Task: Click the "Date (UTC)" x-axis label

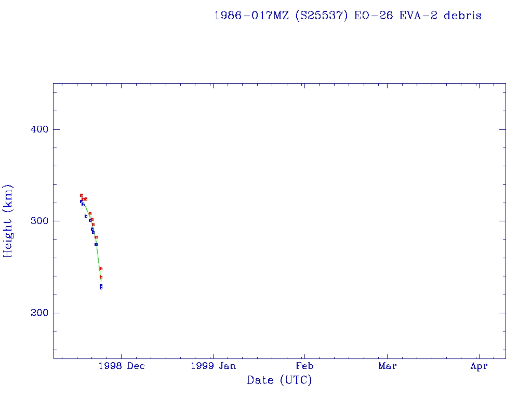Action: point(280,380)
